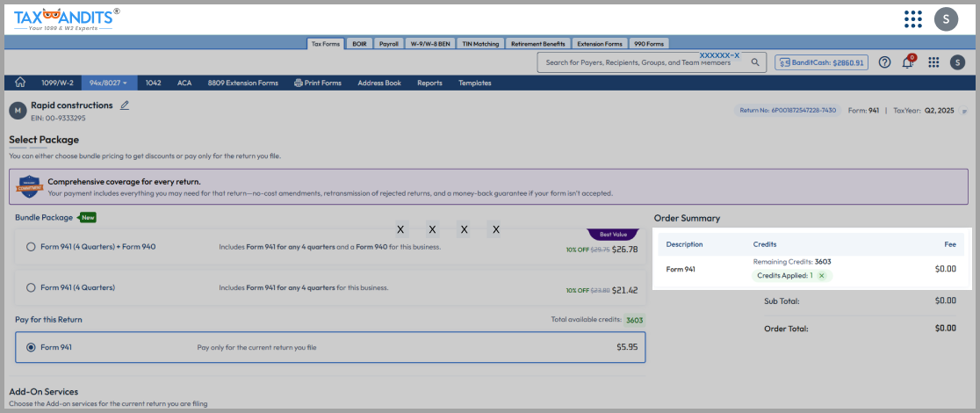
Task: Click the total available credits 3603 badge
Action: coord(634,320)
